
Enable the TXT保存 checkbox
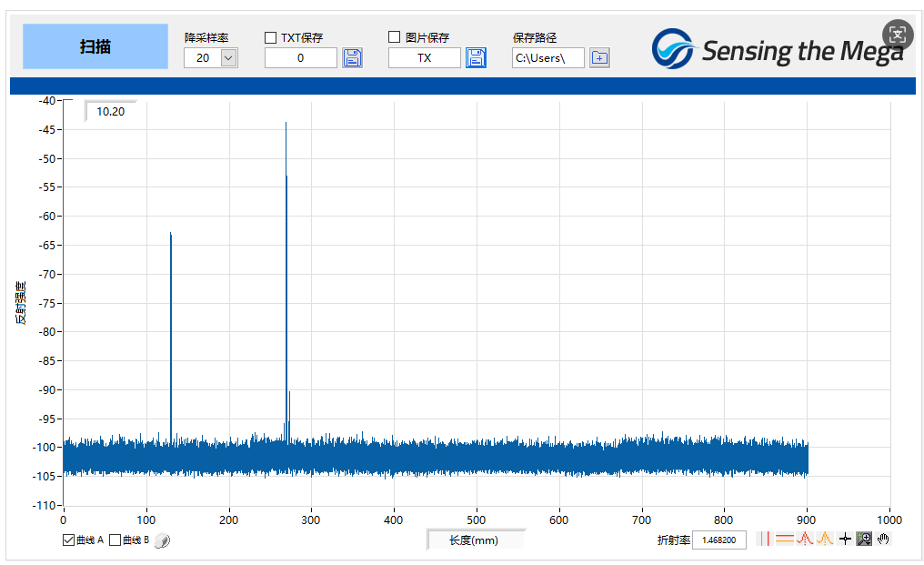click(270, 37)
